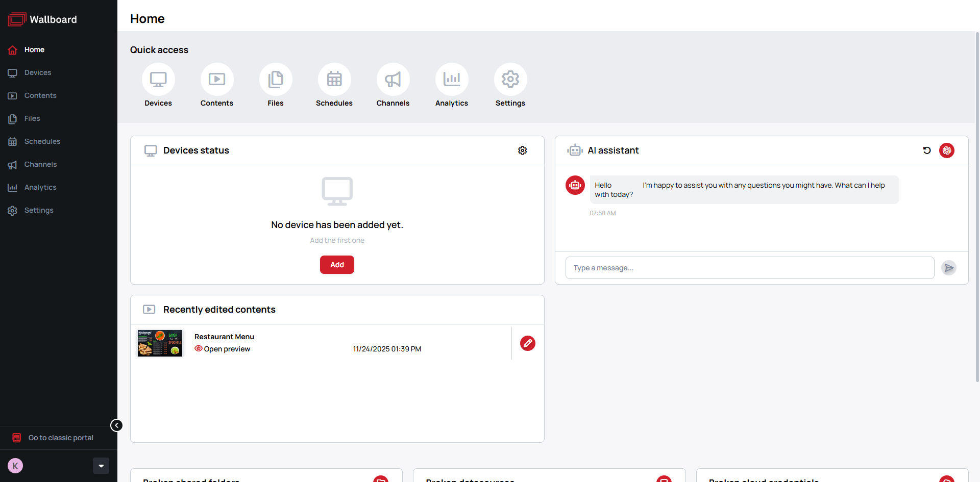Click the Home page title
980x482 pixels.
pyautogui.click(x=148, y=19)
